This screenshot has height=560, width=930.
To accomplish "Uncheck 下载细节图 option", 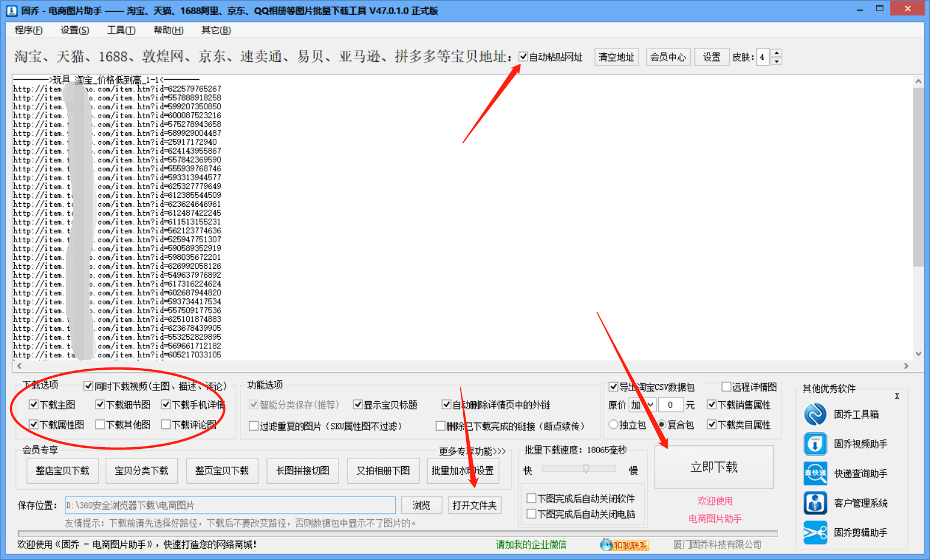I will [100, 405].
